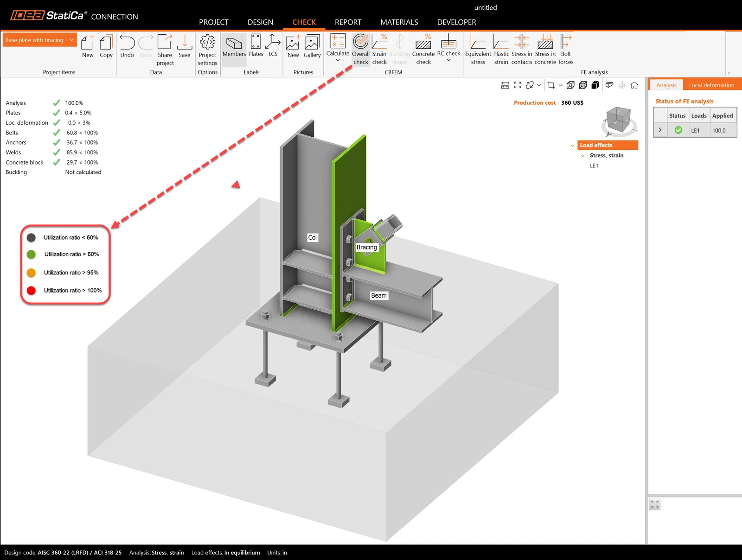Show Stress in concrete
This screenshot has width=742, height=560.
tap(545, 50)
